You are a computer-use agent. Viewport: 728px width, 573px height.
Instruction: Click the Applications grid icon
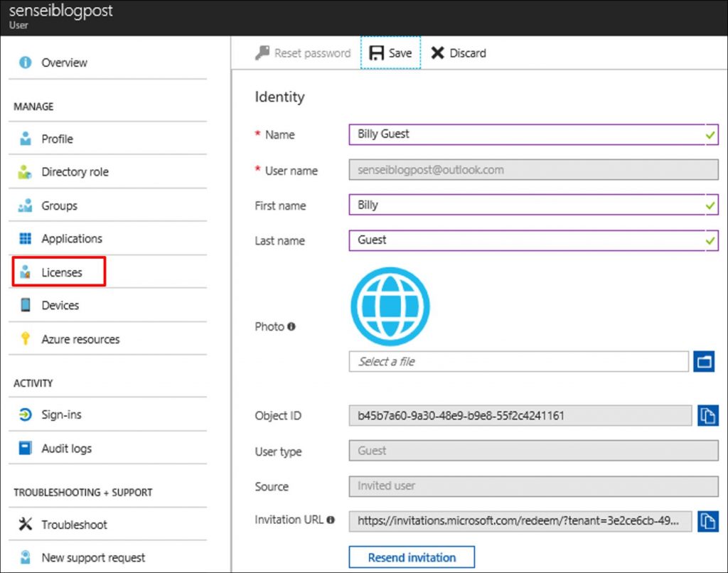[x=25, y=239]
